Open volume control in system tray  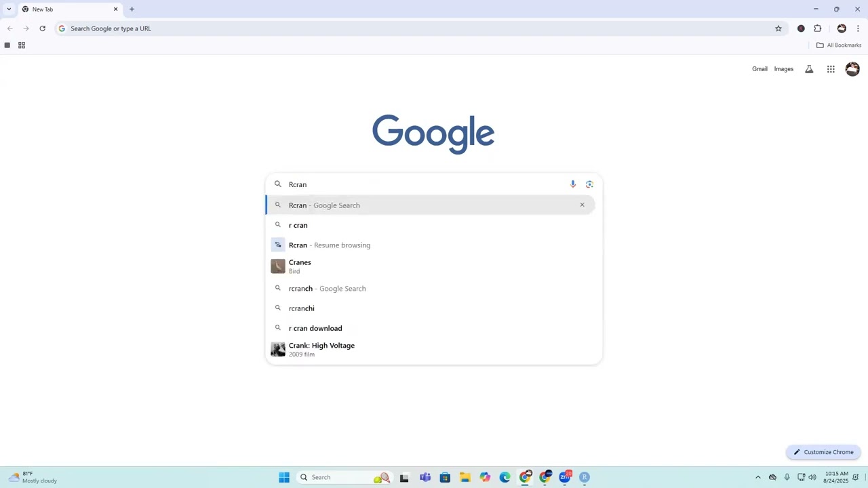tap(812, 477)
